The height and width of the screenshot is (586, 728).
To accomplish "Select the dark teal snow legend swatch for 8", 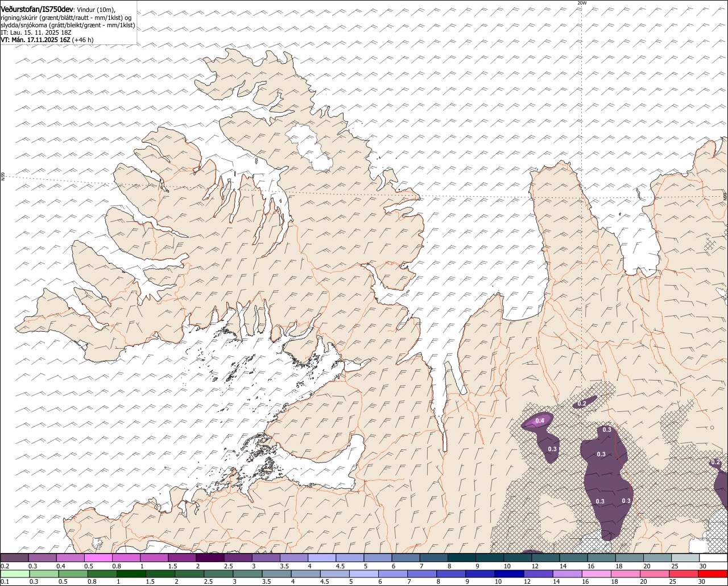I will click(461, 558).
